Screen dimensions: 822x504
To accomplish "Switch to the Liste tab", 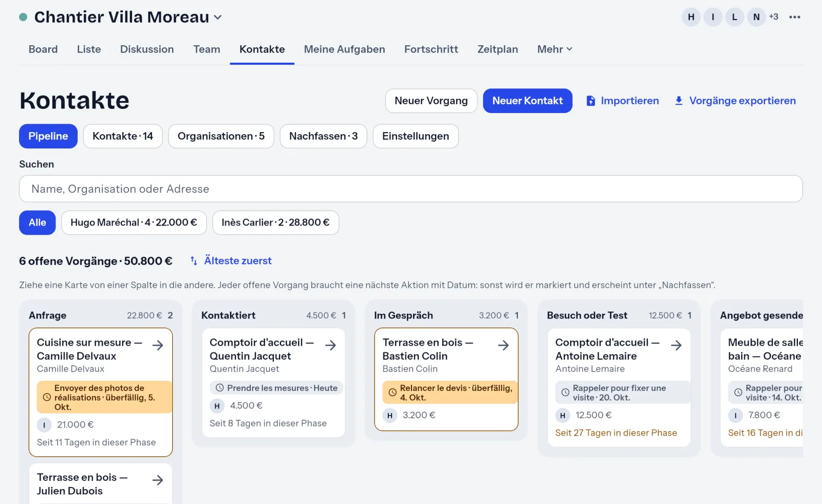I will [x=89, y=49].
